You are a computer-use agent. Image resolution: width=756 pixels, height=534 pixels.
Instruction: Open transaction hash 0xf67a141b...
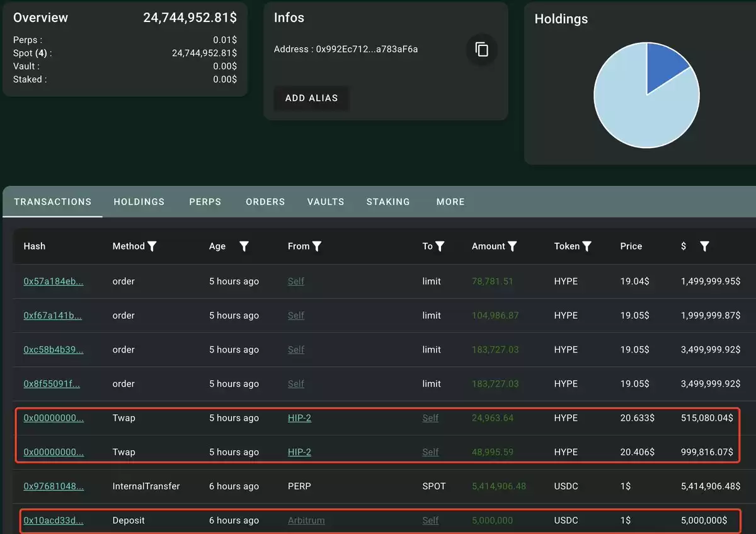coord(52,315)
